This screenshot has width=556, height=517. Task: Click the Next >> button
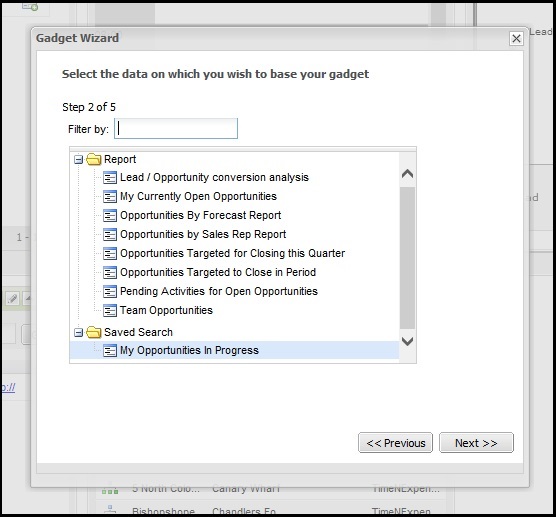pos(476,443)
